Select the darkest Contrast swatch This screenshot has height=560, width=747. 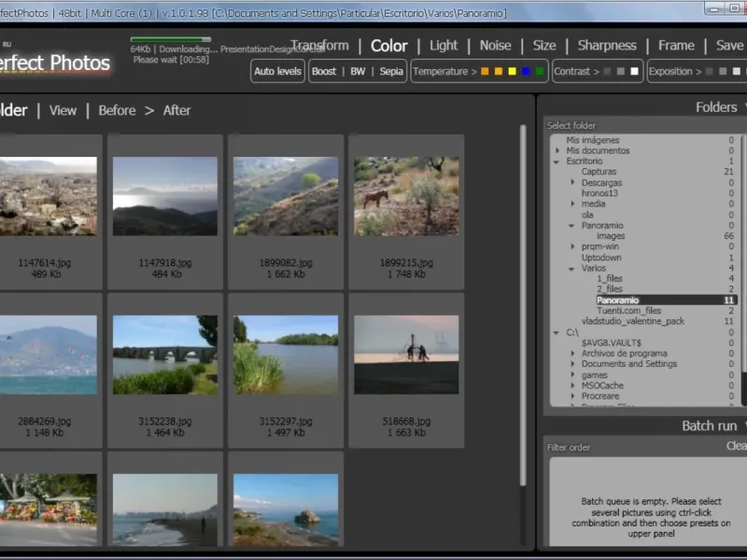[x=607, y=72]
